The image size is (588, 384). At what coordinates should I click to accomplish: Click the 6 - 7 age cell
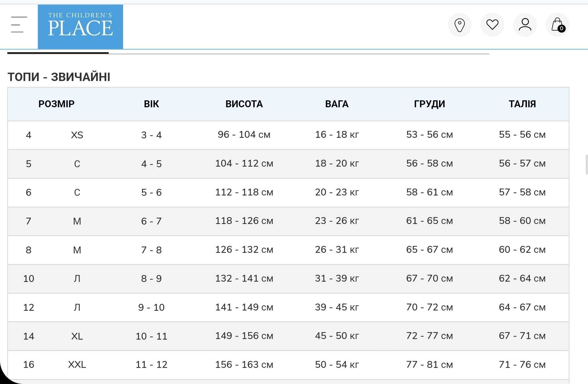point(152,221)
